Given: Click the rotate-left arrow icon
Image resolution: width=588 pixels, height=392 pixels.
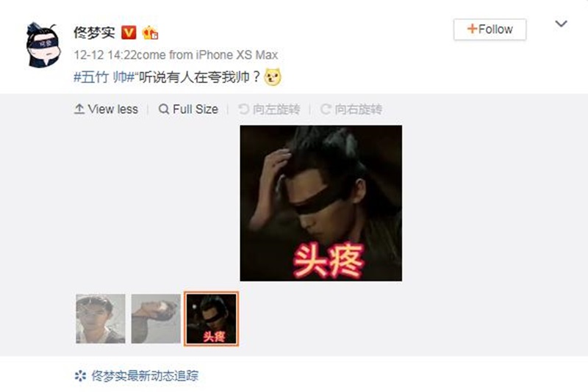Looking at the screenshot, I should (243, 109).
